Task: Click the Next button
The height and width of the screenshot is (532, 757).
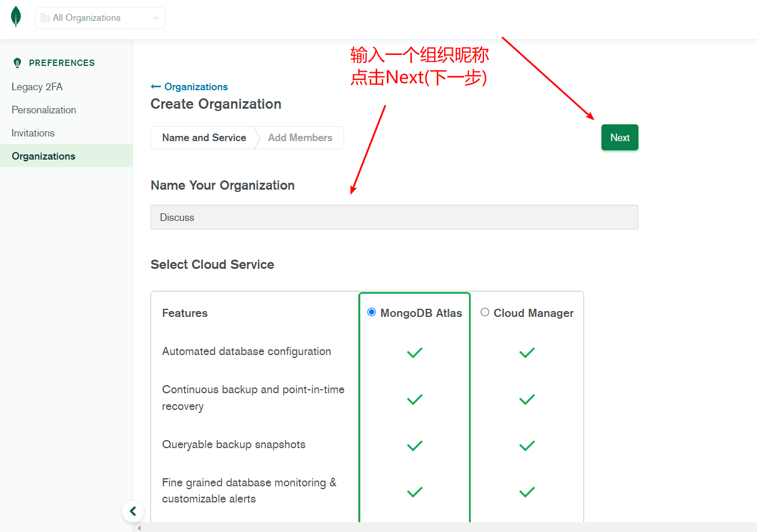Action: tap(619, 137)
